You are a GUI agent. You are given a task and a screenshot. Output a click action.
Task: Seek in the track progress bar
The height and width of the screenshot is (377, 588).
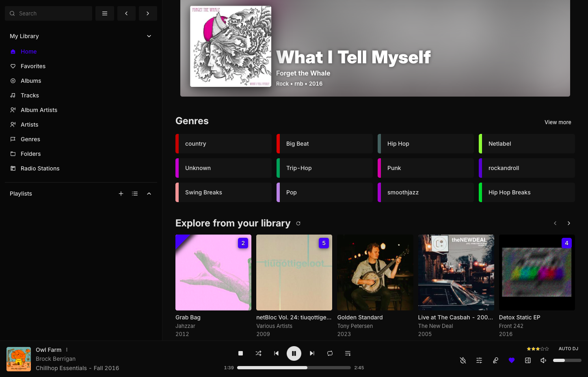click(294, 368)
